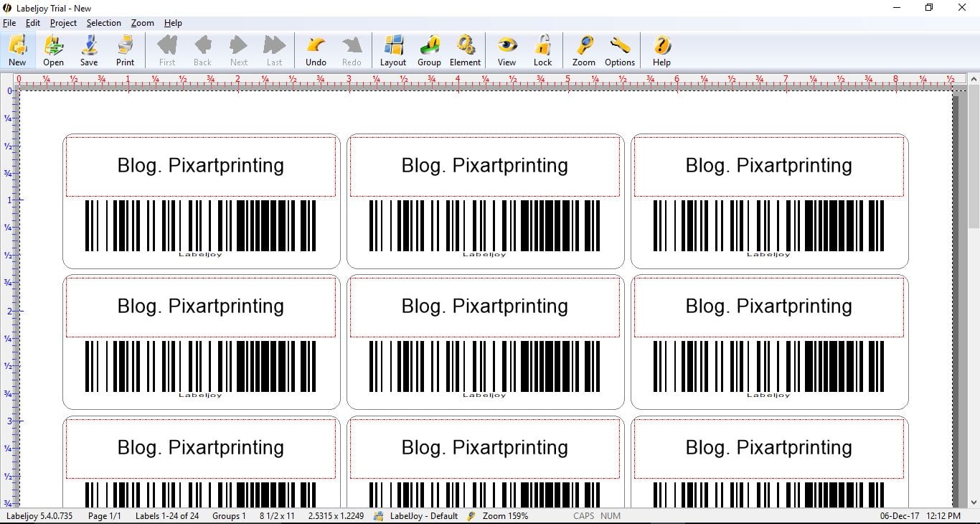Click the vertical ruler at 2 inches
The width and height of the screenshot is (980, 524).
11,311
